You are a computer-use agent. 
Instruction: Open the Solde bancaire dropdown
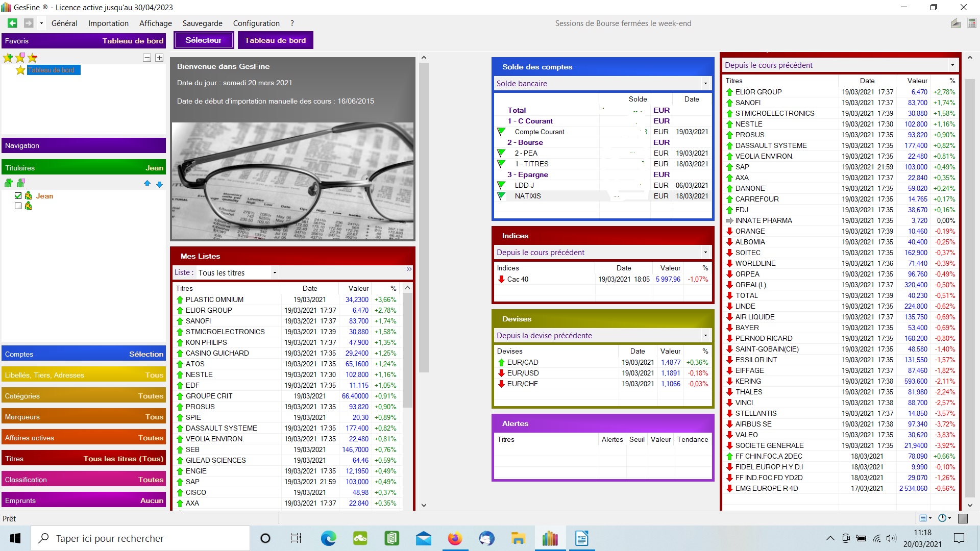tap(705, 84)
